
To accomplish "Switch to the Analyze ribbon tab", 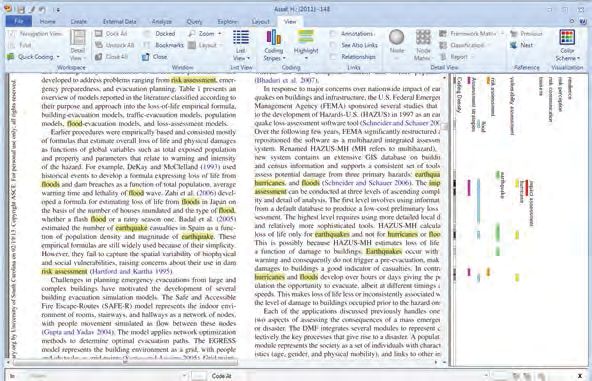I will pos(162,22).
